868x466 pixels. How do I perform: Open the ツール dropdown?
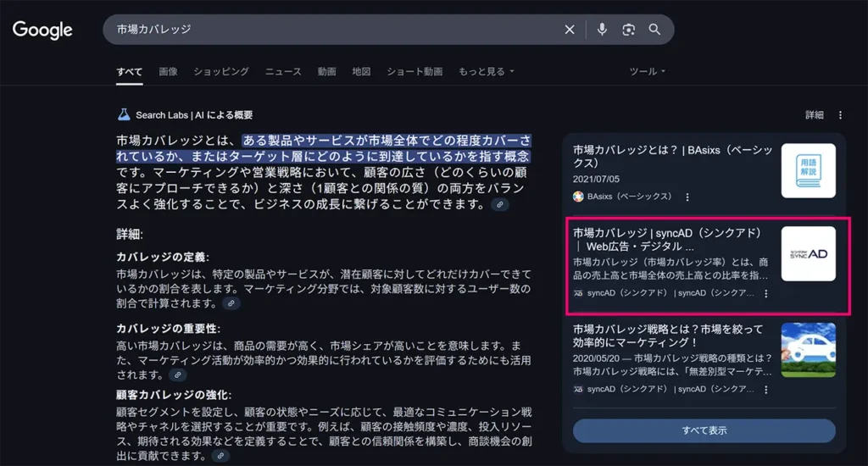click(647, 71)
